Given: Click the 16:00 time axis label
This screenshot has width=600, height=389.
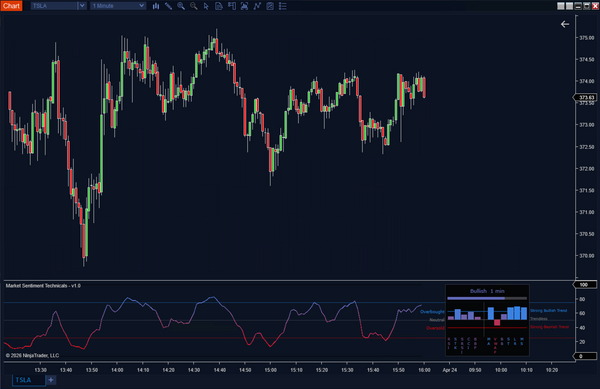Looking at the screenshot, I should [424, 370].
